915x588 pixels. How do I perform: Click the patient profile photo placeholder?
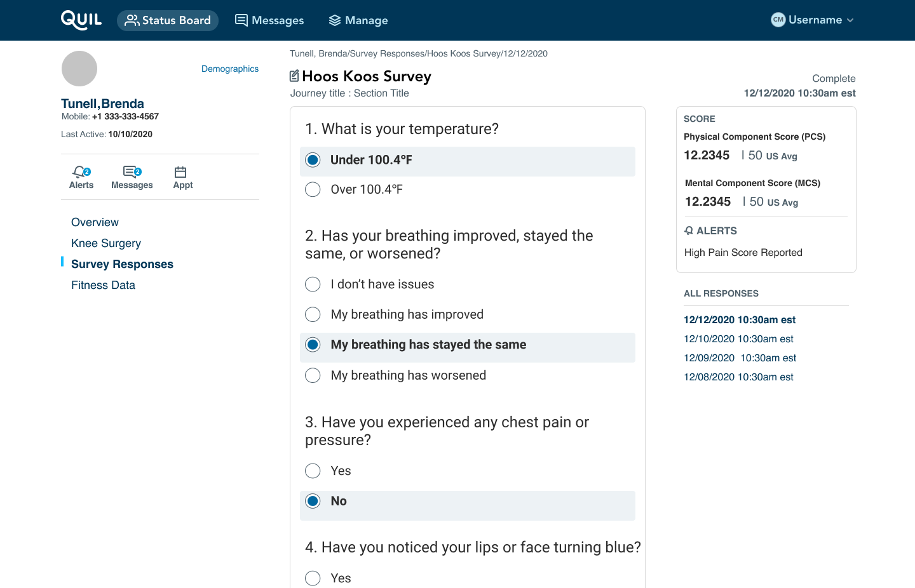coord(79,69)
